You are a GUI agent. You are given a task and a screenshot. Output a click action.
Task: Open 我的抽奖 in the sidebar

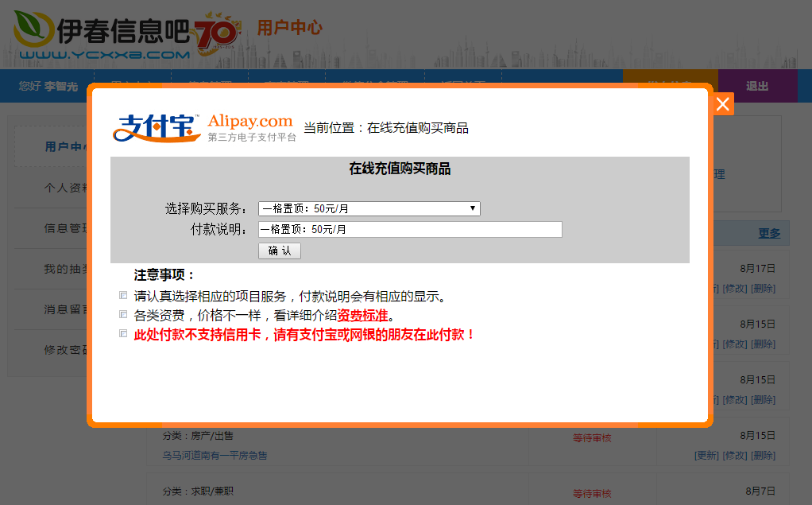click(66, 269)
